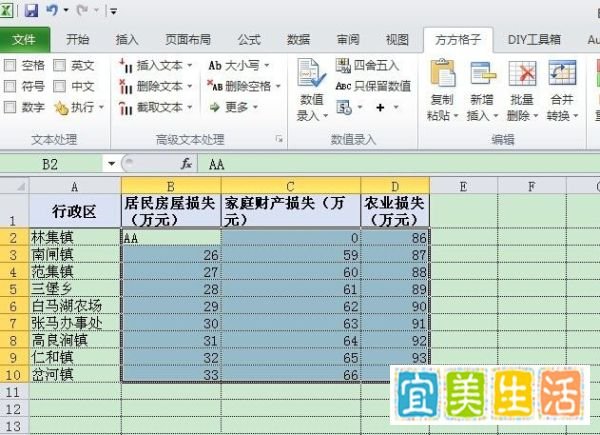Open the 大小写 dropdown arrow
The width and height of the screenshot is (600, 435).
[267, 65]
